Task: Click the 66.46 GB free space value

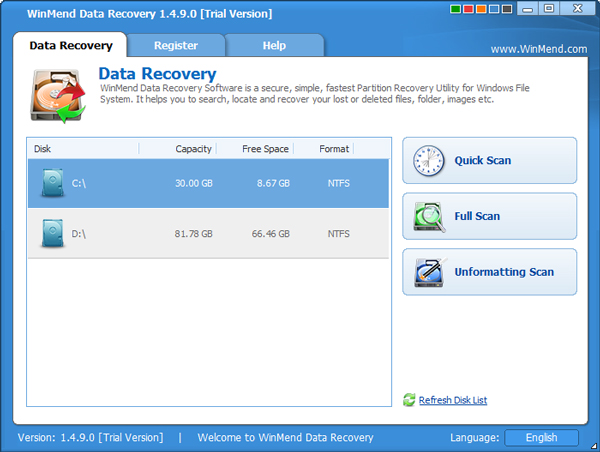Action: (x=271, y=233)
